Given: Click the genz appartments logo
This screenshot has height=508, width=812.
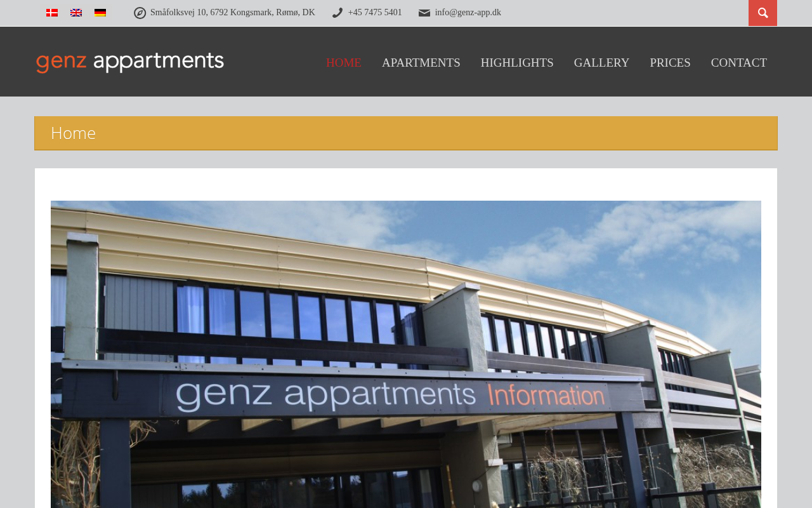Looking at the screenshot, I should coord(130,62).
